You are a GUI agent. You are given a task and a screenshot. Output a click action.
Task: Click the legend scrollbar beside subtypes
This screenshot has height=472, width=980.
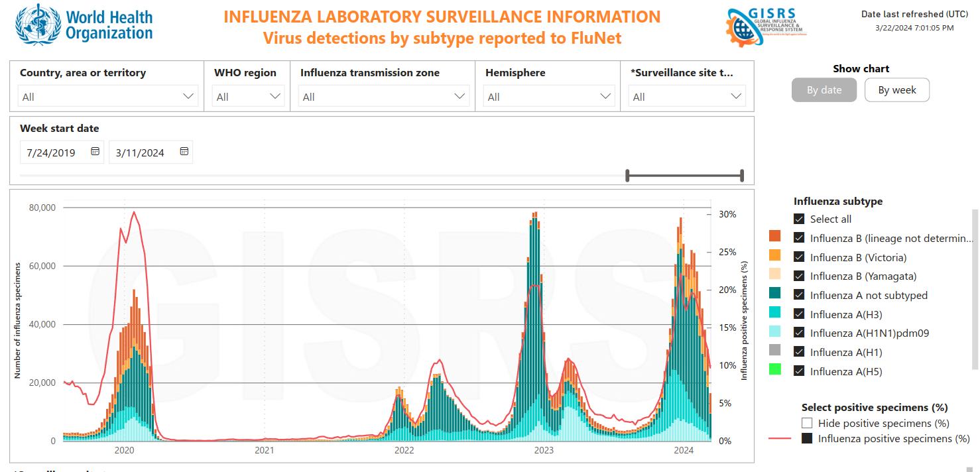coord(975,289)
